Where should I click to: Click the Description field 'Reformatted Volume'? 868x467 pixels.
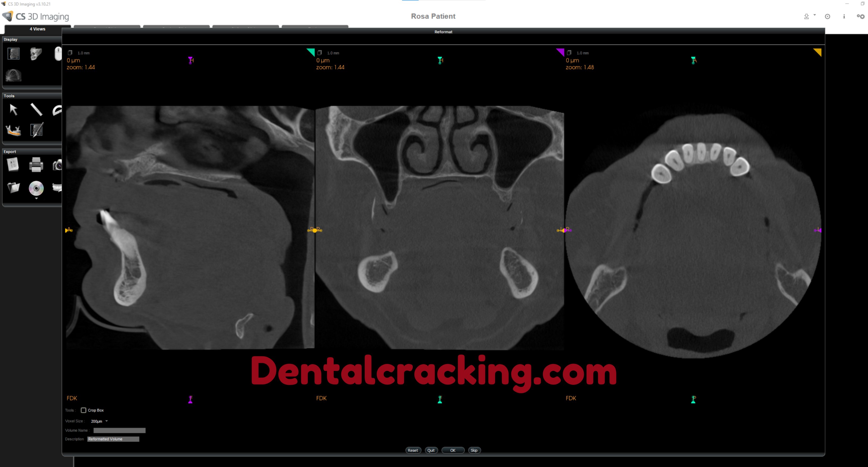point(113,439)
